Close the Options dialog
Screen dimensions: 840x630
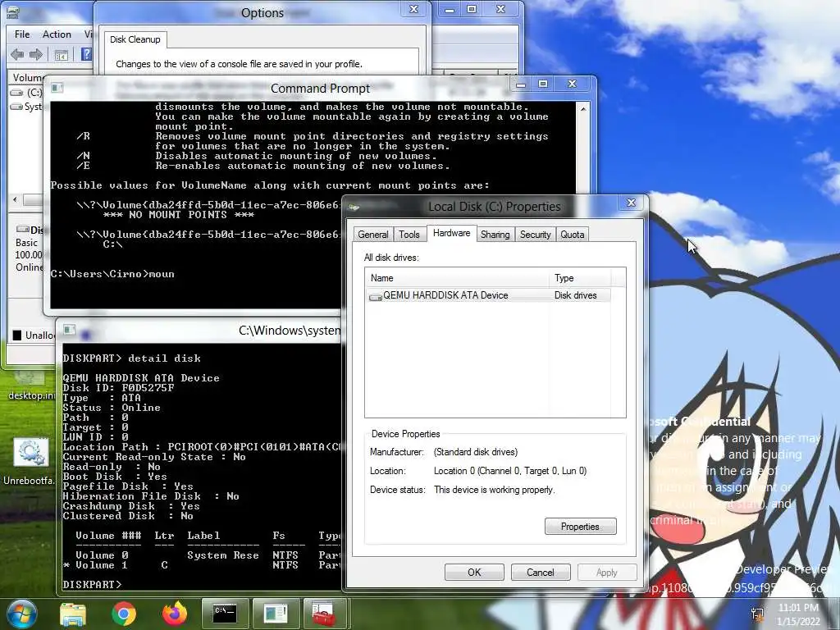413,9
